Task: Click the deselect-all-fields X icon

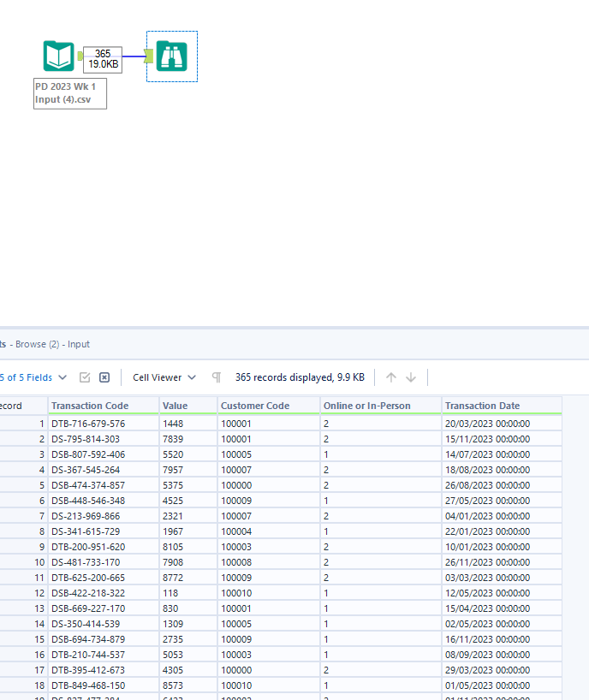Action: tap(104, 377)
